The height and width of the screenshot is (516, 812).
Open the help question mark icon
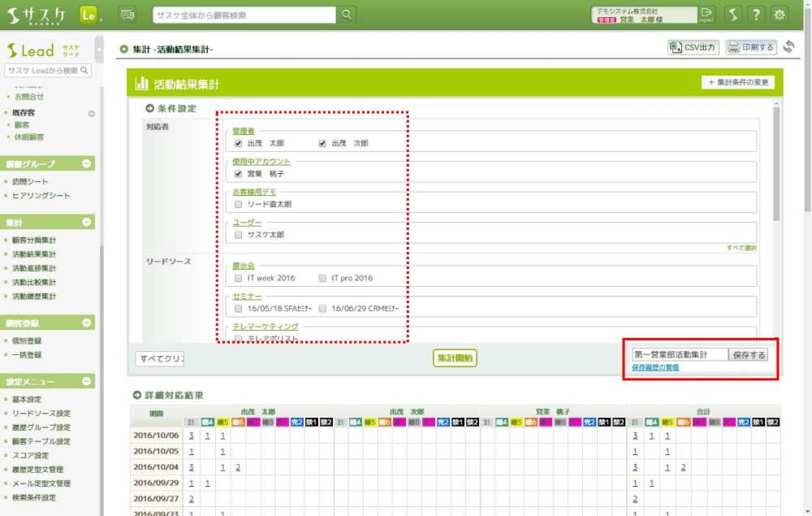[x=756, y=15]
